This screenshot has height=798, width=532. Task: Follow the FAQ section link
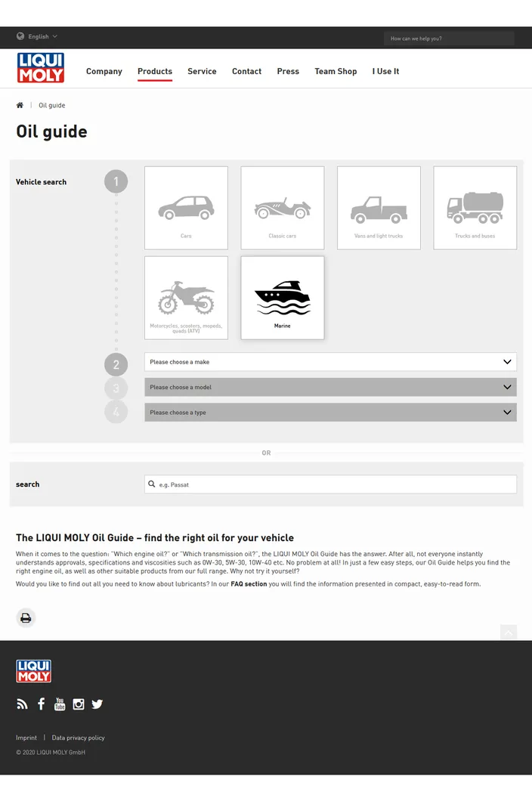(249, 583)
